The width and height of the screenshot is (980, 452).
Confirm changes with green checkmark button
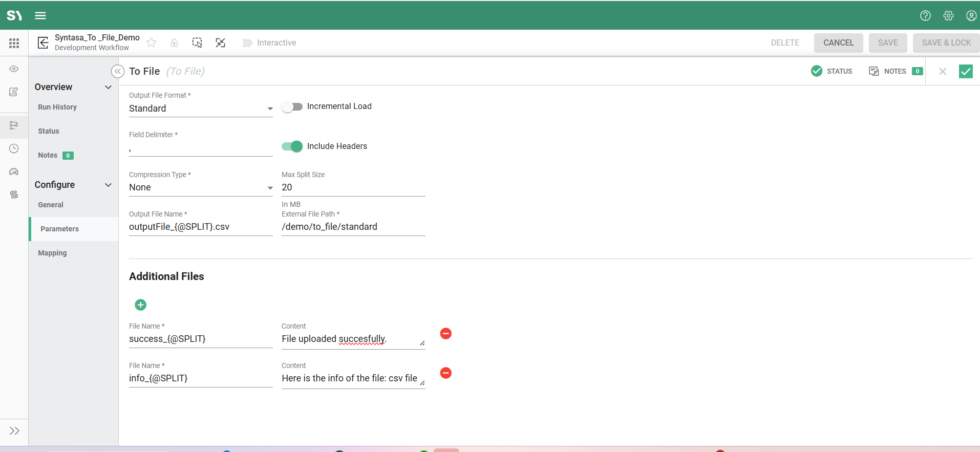pyautogui.click(x=966, y=72)
